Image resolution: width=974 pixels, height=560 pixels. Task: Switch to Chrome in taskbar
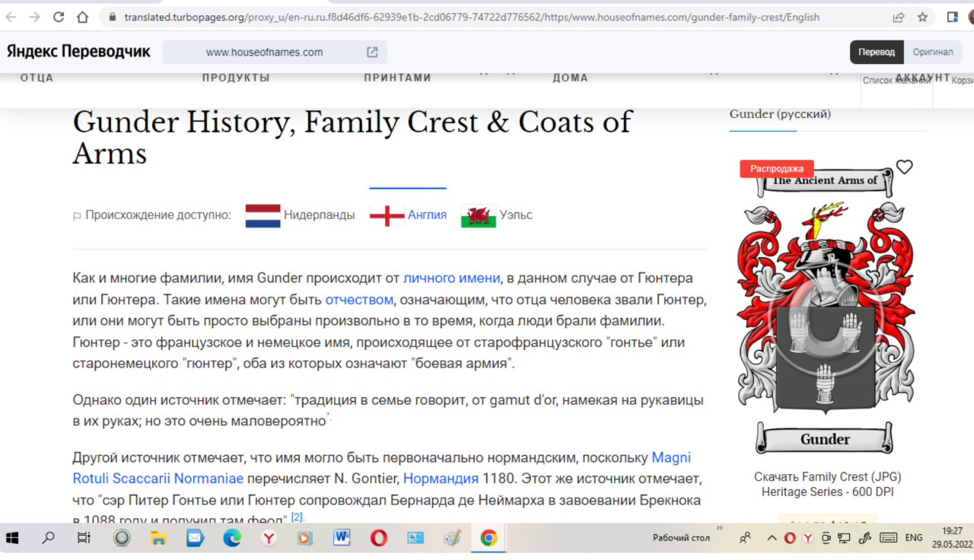[x=489, y=538]
